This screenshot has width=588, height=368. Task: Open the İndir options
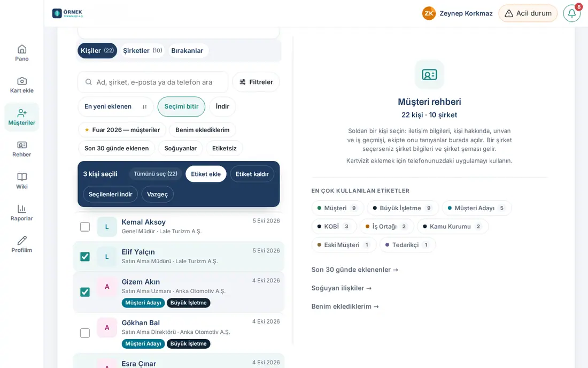[x=222, y=106]
